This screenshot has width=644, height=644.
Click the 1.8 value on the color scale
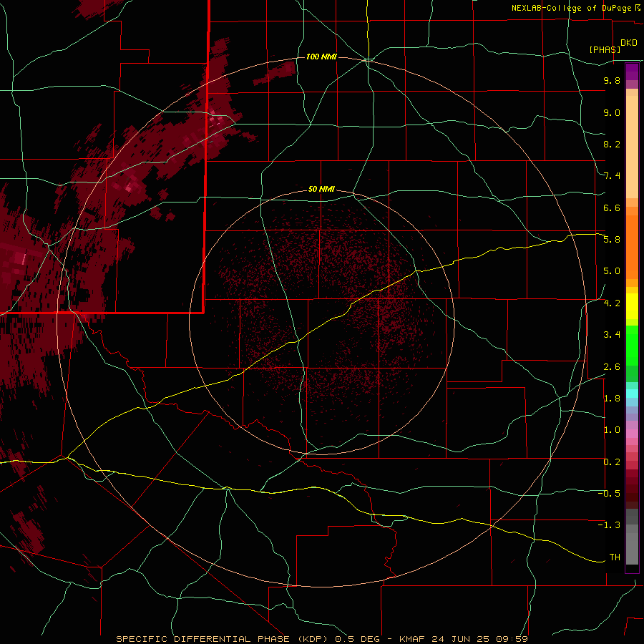click(612, 399)
